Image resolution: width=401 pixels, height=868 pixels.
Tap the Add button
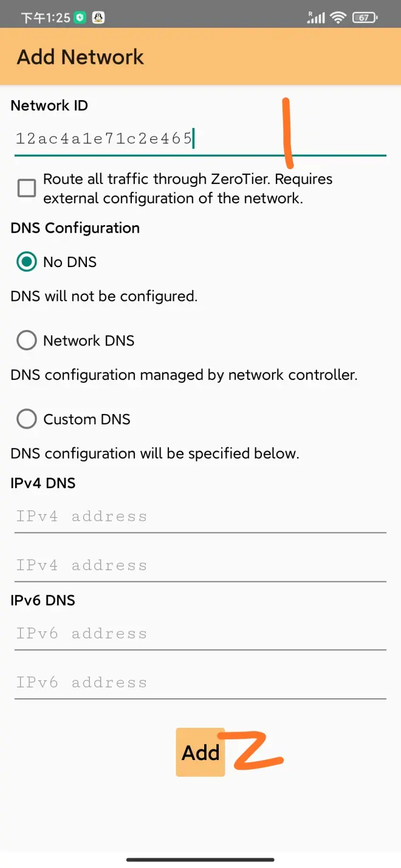pos(200,752)
